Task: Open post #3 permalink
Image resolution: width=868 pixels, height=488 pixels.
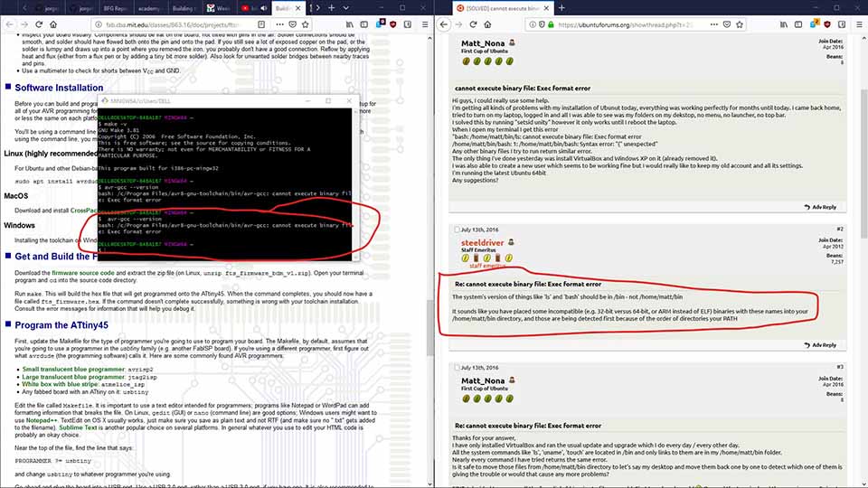Action: pos(840,367)
